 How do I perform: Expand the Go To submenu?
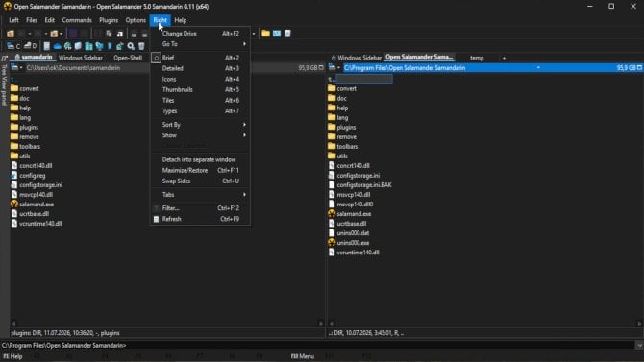[x=200, y=44]
